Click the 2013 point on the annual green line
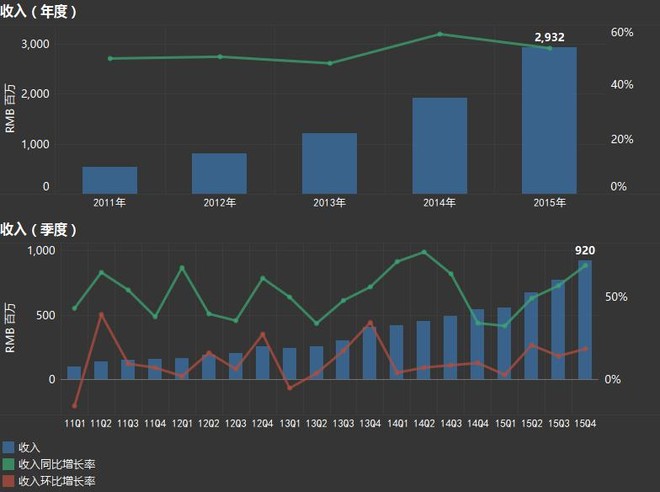Viewport: 660px width, 492px height. tap(330, 63)
